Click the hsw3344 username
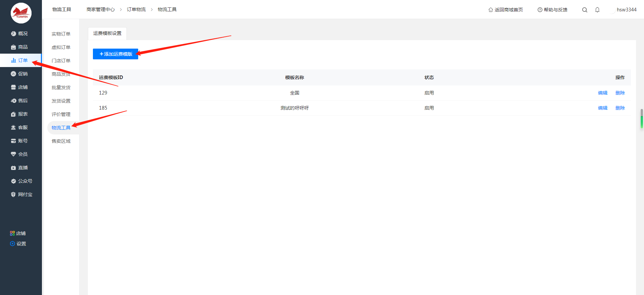The width and height of the screenshot is (644, 295). tap(627, 10)
